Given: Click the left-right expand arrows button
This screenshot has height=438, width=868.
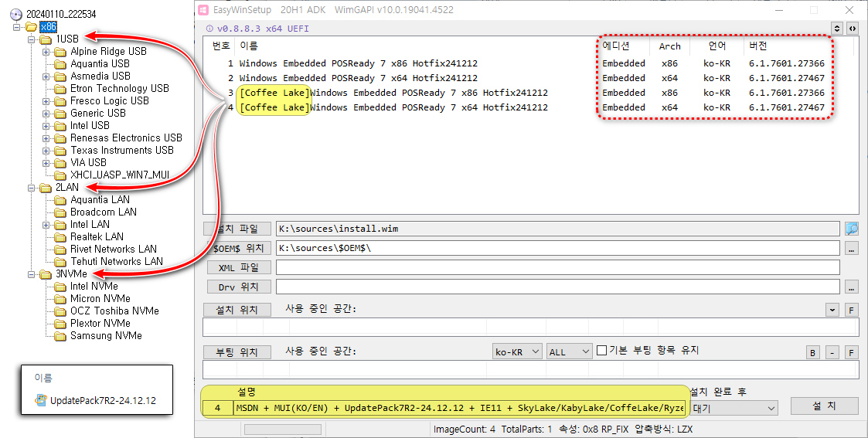Looking at the screenshot, I should point(853,29).
